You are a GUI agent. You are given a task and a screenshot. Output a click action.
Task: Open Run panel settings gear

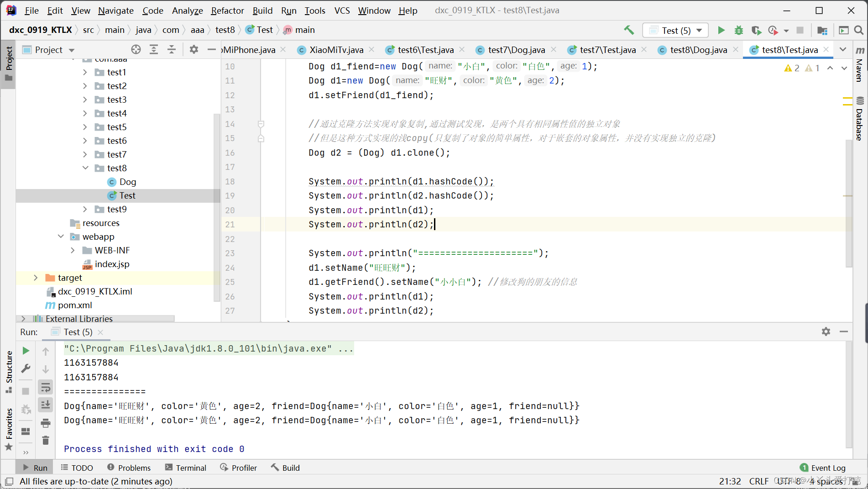point(826,331)
